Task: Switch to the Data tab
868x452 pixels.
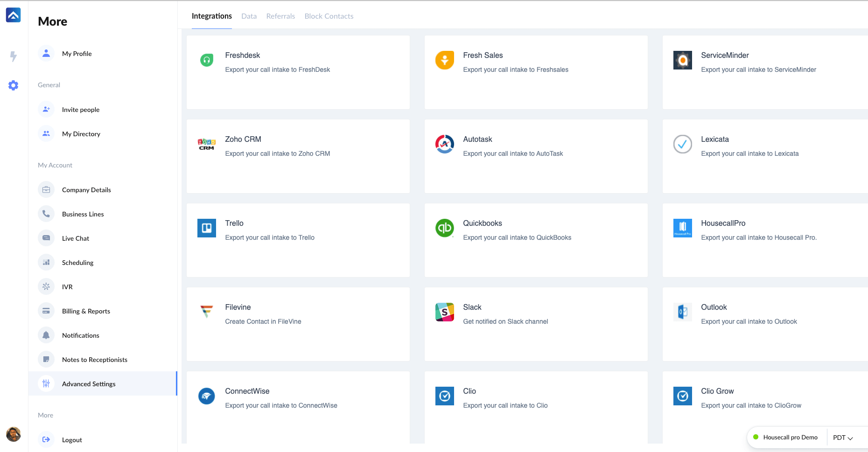Action: [249, 16]
